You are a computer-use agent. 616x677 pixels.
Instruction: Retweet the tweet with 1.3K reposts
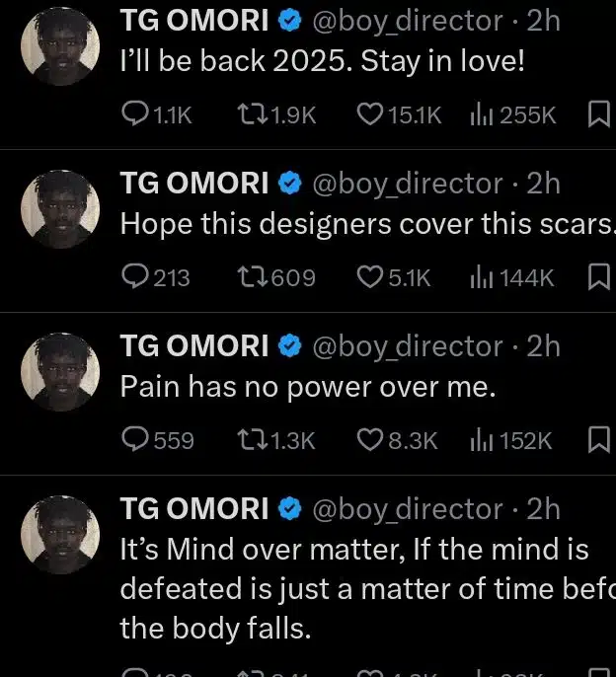(253, 440)
